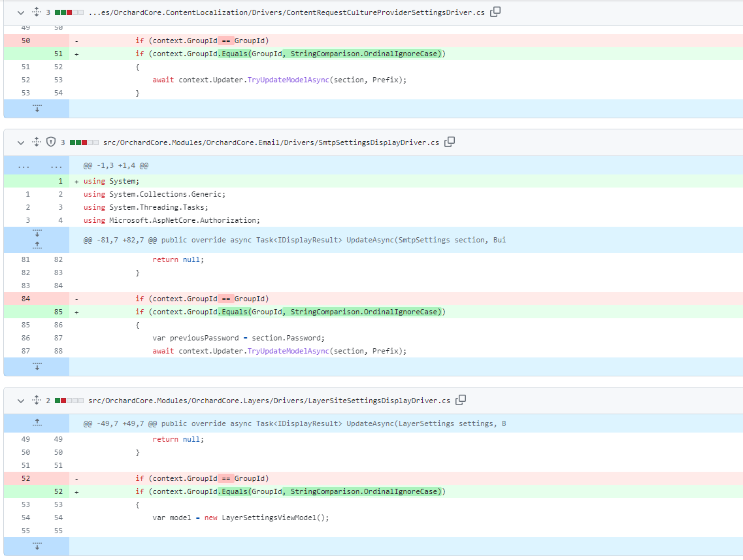The height and width of the screenshot is (560, 743).
Task: Expand down after line 4 in SmtpSettingsDisplayDriver.cs
Action: [x=37, y=233]
